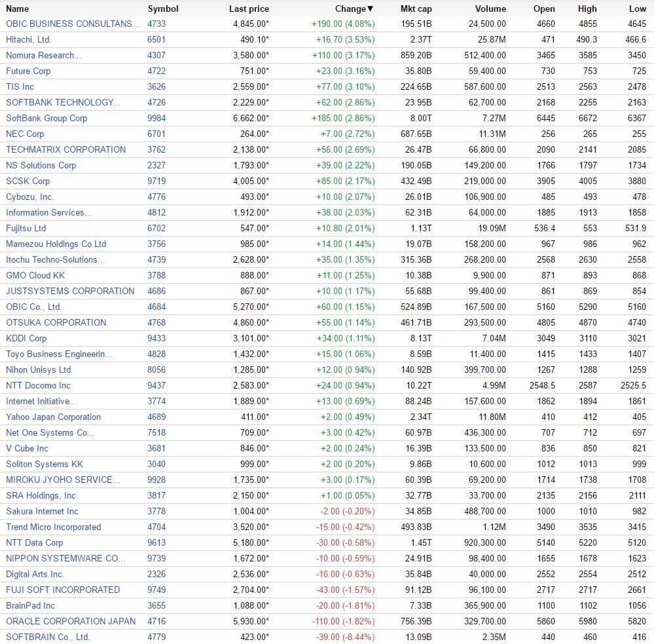Open Information Services stock link
Viewport: 654px width, 644px height.
pyautogui.click(x=48, y=212)
